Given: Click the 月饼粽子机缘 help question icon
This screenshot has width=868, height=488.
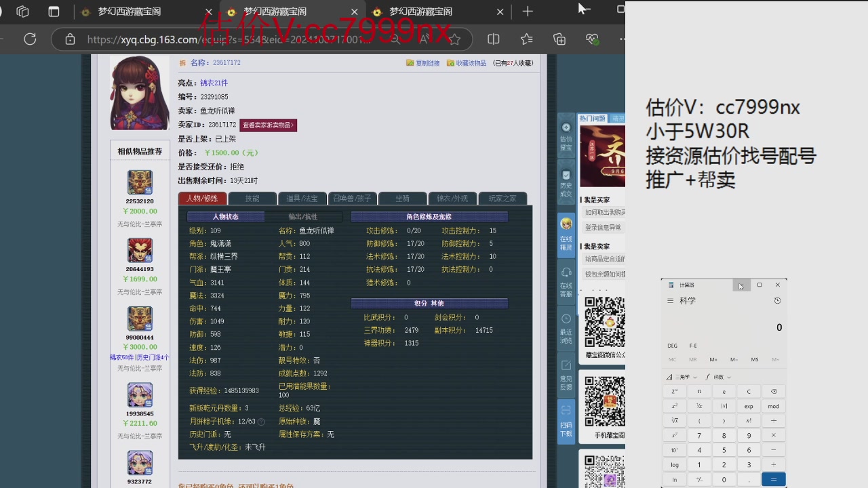Looking at the screenshot, I should 261,422.
